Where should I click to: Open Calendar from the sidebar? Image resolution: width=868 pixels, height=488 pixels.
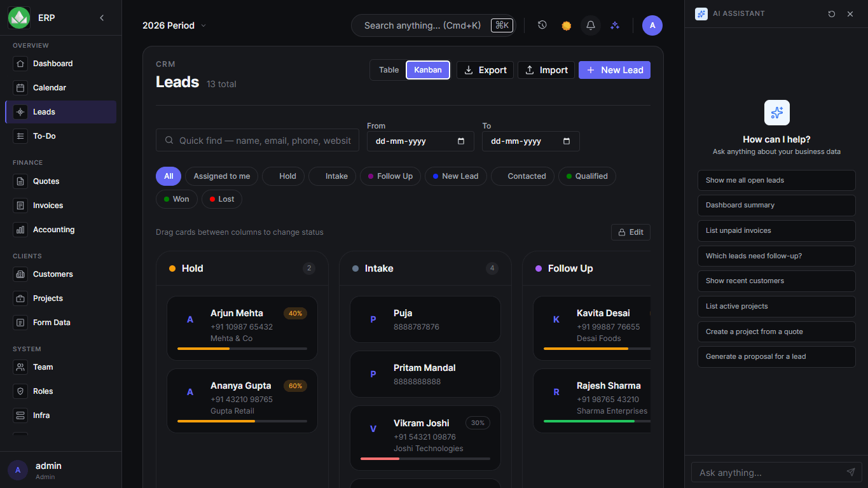click(x=60, y=88)
